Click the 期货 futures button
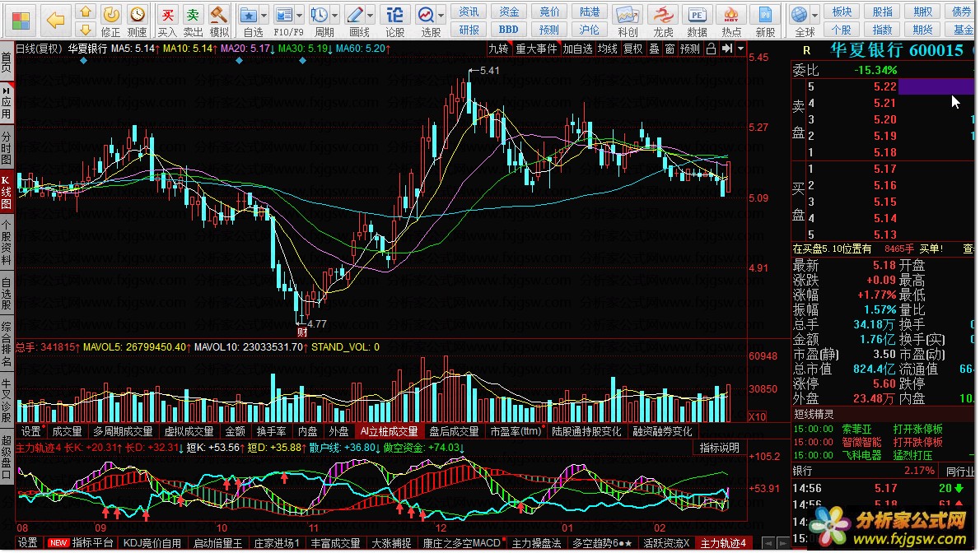Screen dimensions: 980x553 click(x=923, y=30)
